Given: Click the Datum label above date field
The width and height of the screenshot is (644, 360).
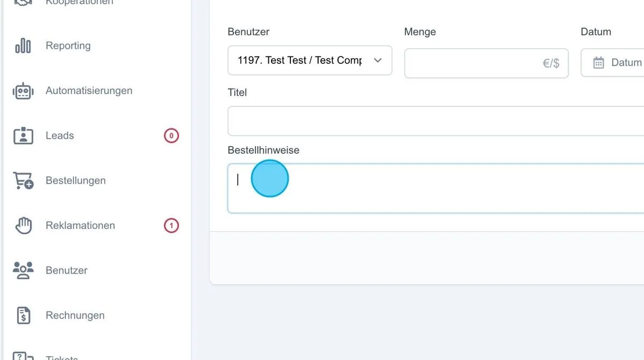Looking at the screenshot, I should (x=596, y=32).
